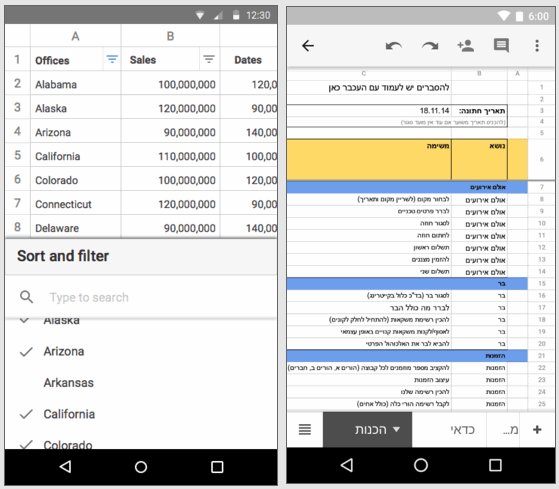559x489 pixels.
Task: Select column B header in left sheet
Action: pyautogui.click(x=170, y=36)
